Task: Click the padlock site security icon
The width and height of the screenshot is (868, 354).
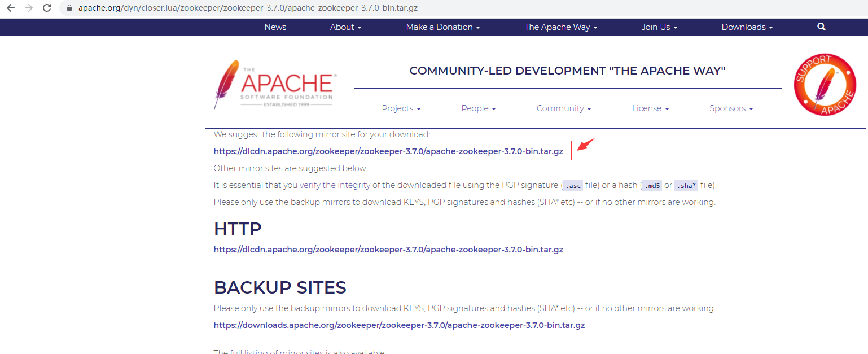Action: tap(69, 8)
